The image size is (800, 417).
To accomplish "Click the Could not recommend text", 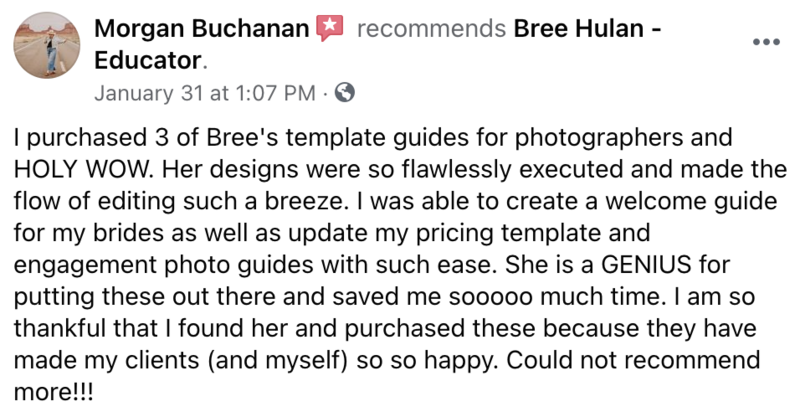I will pos(633,360).
